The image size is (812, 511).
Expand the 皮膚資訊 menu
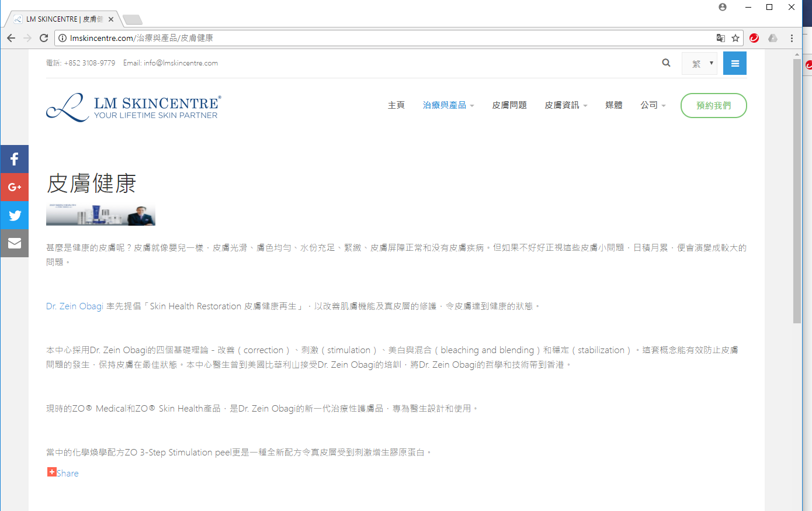[565, 105]
